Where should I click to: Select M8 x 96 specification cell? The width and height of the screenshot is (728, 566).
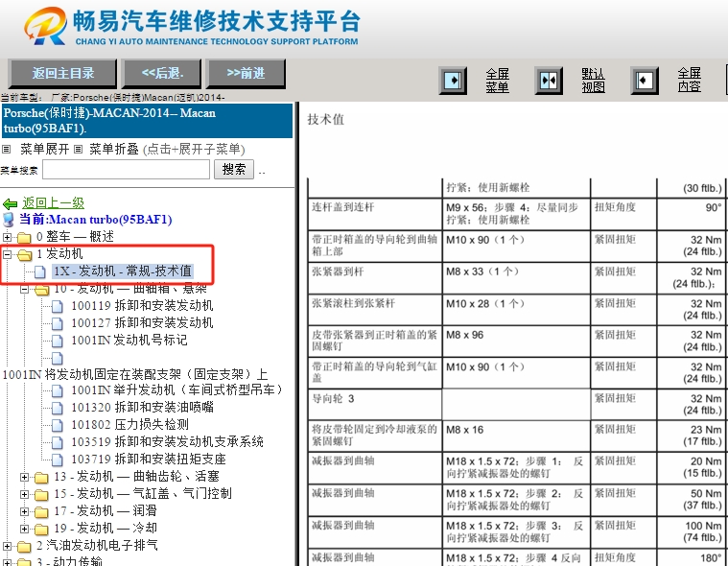click(516, 342)
